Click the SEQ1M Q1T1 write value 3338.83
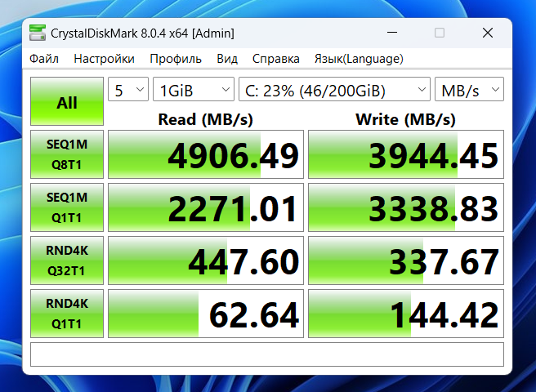 click(x=406, y=207)
